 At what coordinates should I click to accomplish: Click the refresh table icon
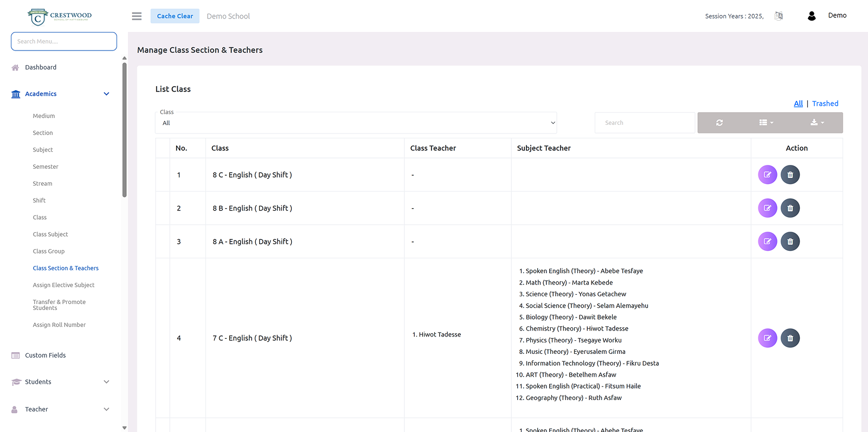click(719, 123)
